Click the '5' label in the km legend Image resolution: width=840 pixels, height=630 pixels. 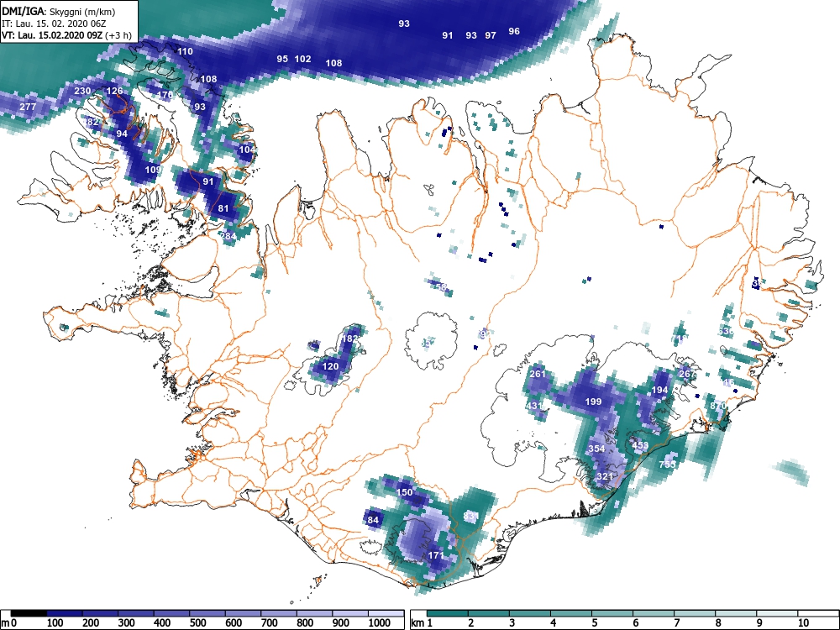coord(594,623)
